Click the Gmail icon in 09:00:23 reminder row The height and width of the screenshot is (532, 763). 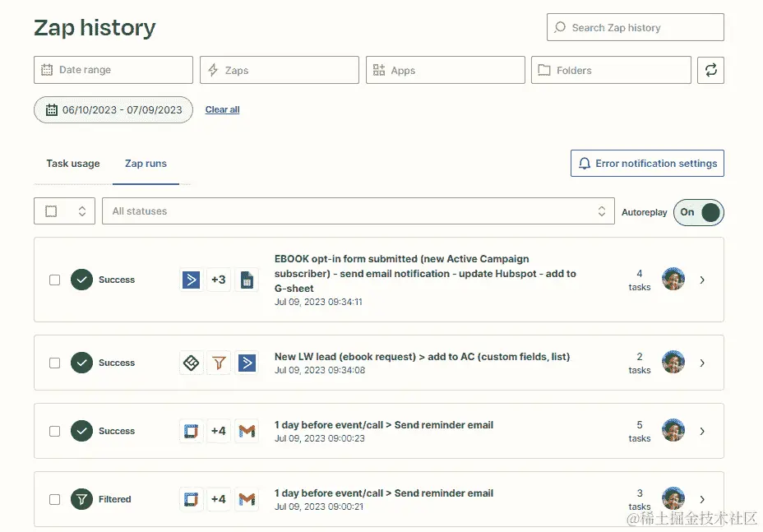tap(247, 431)
